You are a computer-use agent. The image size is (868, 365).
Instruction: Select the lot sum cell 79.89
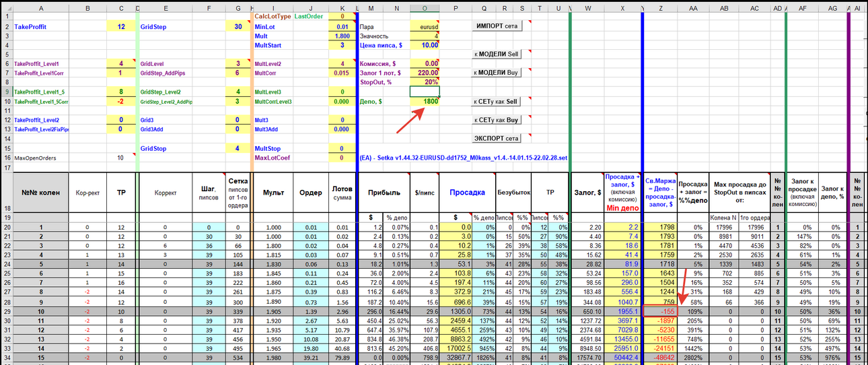[x=342, y=358]
